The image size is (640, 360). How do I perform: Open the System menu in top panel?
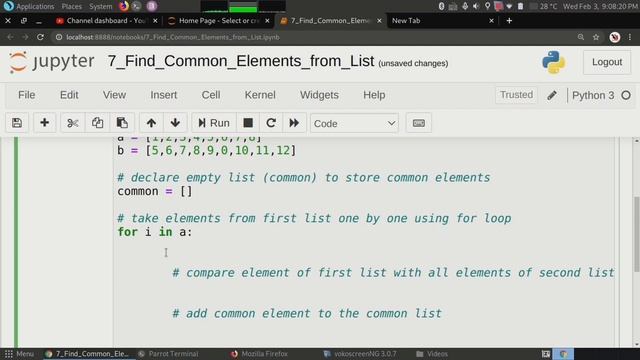tap(100, 6)
